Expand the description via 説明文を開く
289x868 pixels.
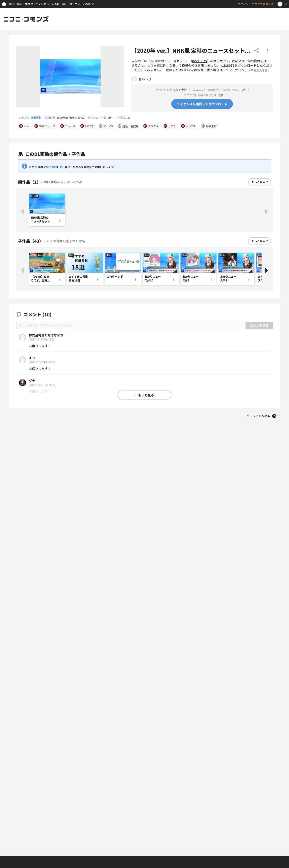pos(260,71)
